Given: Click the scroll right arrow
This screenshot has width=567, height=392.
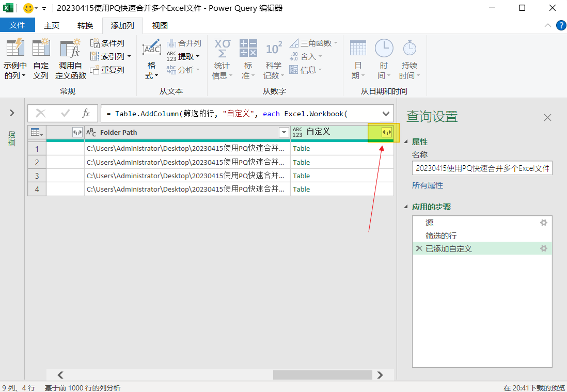Looking at the screenshot, I should (380, 374).
